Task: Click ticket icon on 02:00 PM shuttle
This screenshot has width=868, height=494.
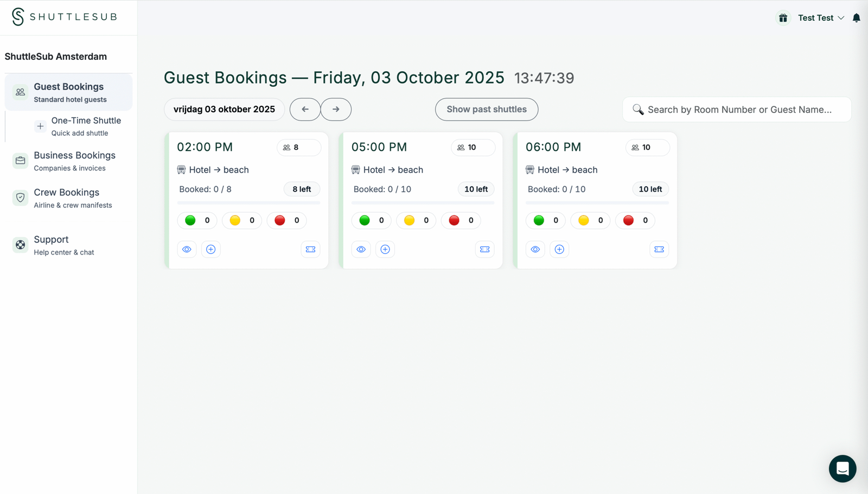Action: (x=310, y=249)
